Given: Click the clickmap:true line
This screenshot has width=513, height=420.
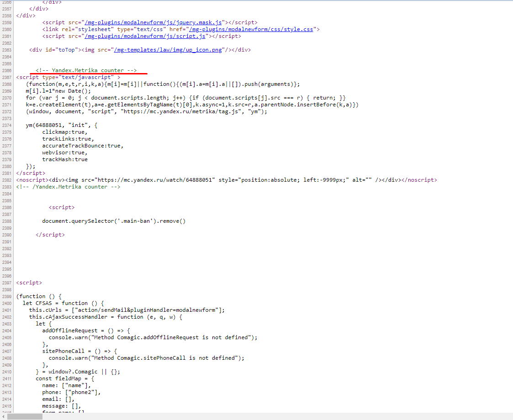Looking at the screenshot, I should click(x=65, y=132).
